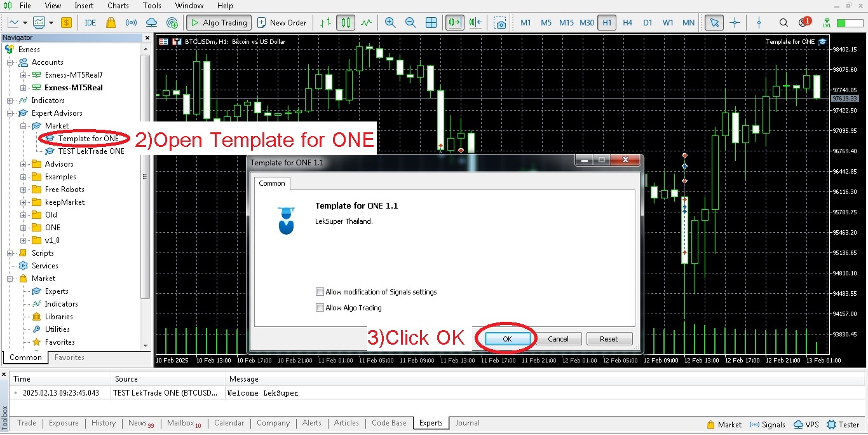Image resolution: width=868 pixels, height=435 pixels.
Task: Expand the keepMarket folder
Action: 24,202
